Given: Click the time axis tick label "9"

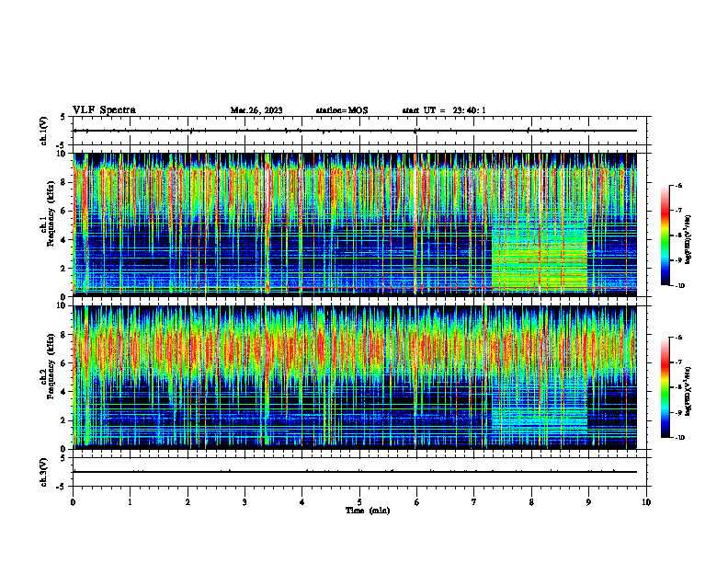Looking at the screenshot, I should pyautogui.click(x=588, y=502).
